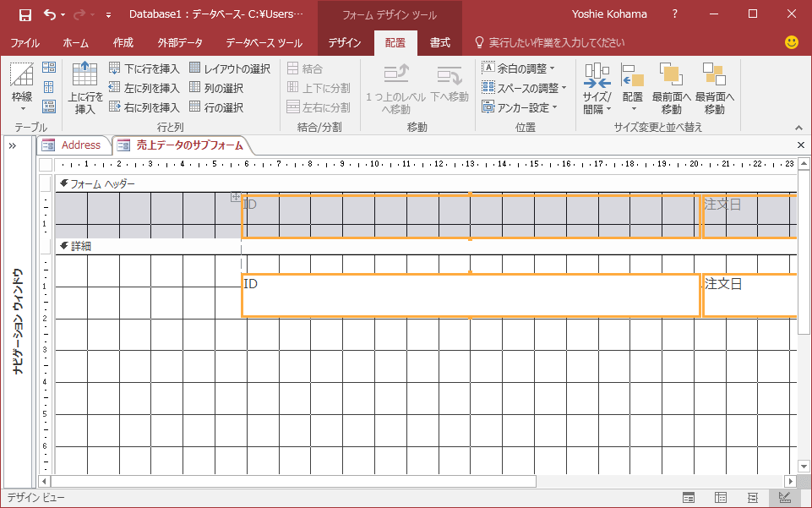Screen dimensions: 812x508
Task: Switch to the 書式 ribbon tab
Action: pos(439,43)
